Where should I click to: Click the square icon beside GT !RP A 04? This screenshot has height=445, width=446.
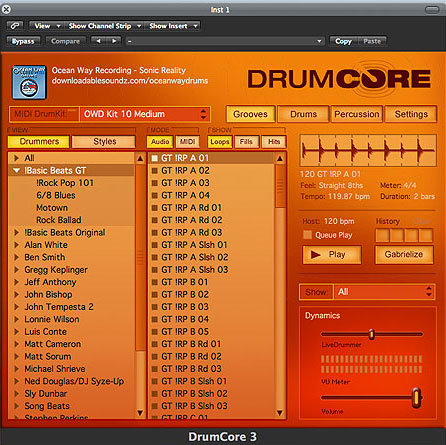[x=154, y=195]
